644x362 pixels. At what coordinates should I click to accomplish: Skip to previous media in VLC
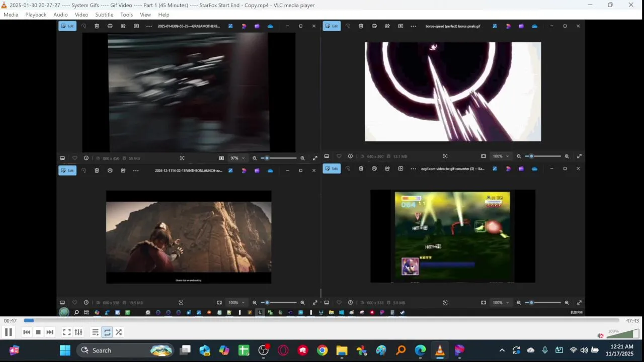27,332
